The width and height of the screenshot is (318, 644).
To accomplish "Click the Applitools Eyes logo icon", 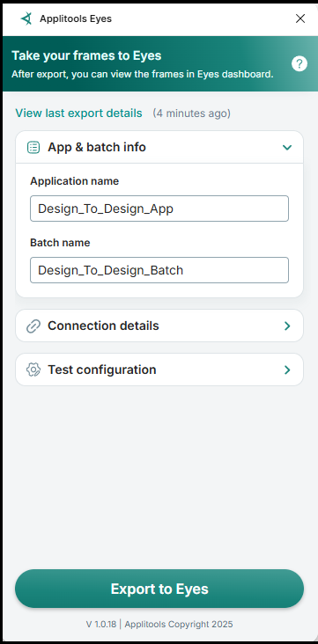I will click(x=26, y=18).
